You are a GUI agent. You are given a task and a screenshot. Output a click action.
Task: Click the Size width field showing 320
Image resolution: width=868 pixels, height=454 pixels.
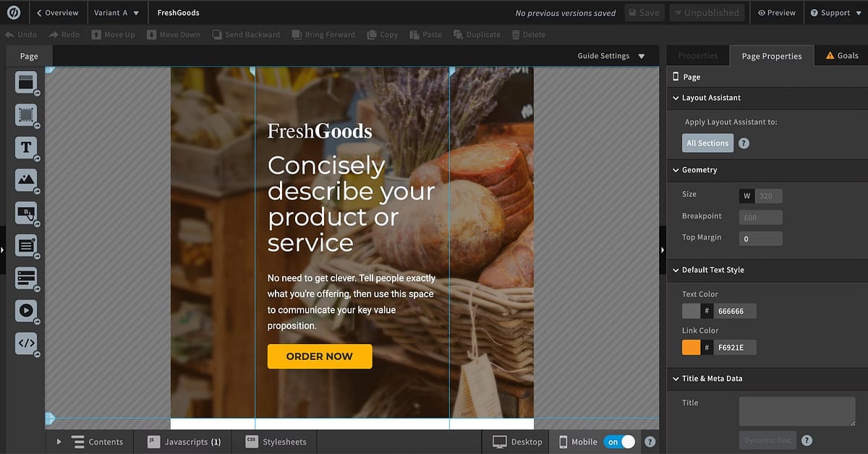769,196
